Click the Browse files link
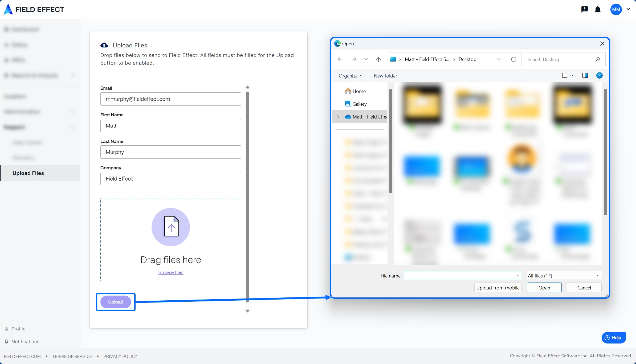This screenshot has width=636, height=364. [x=171, y=272]
